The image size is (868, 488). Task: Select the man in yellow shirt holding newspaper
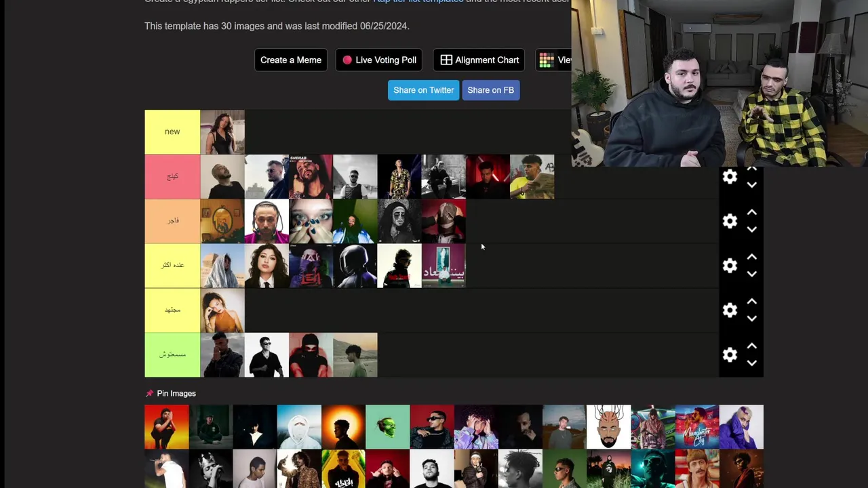click(532, 177)
